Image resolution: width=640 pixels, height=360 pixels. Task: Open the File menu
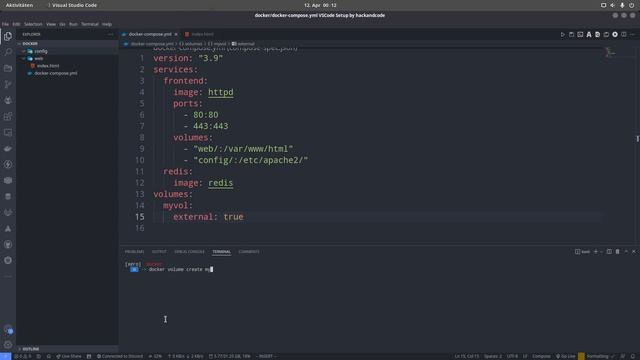click(x=5, y=24)
